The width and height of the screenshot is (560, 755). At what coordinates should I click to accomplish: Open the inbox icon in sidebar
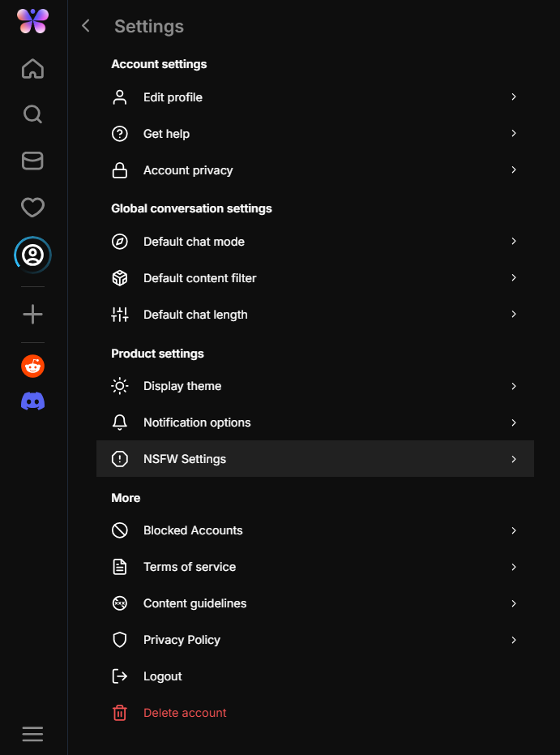pyautogui.click(x=32, y=161)
